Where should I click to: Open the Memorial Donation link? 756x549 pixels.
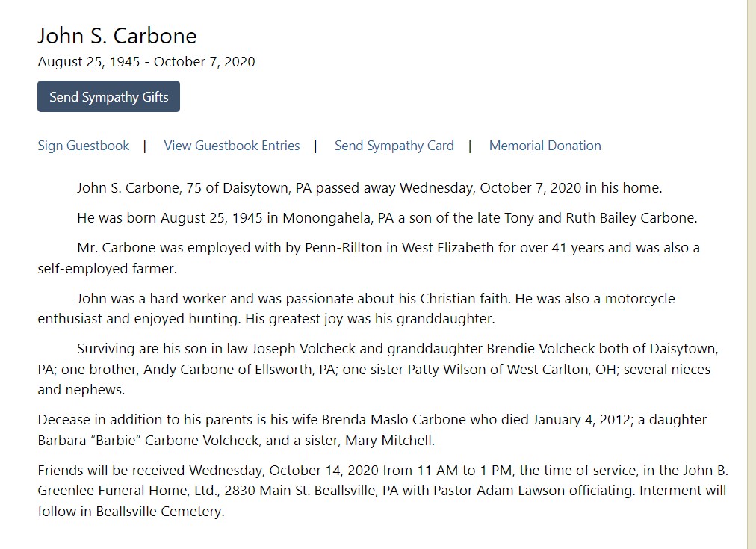coord(545,146)
